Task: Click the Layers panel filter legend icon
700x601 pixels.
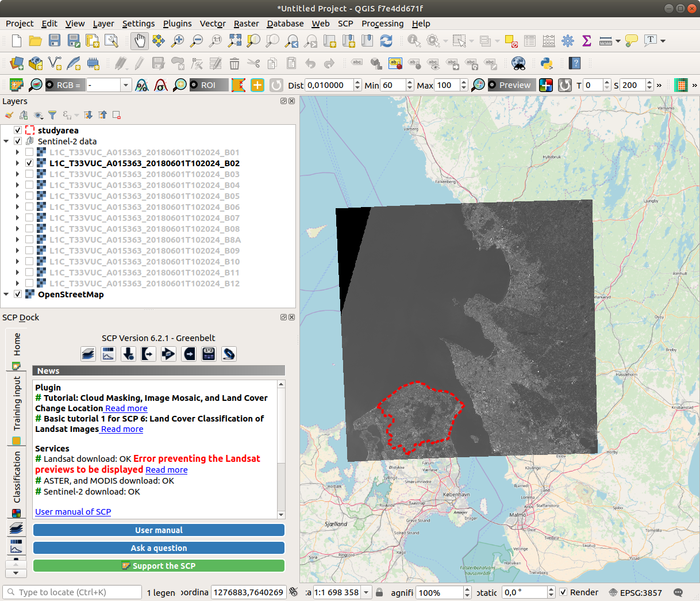Action: pyautogui.click(x=52, y=115)
